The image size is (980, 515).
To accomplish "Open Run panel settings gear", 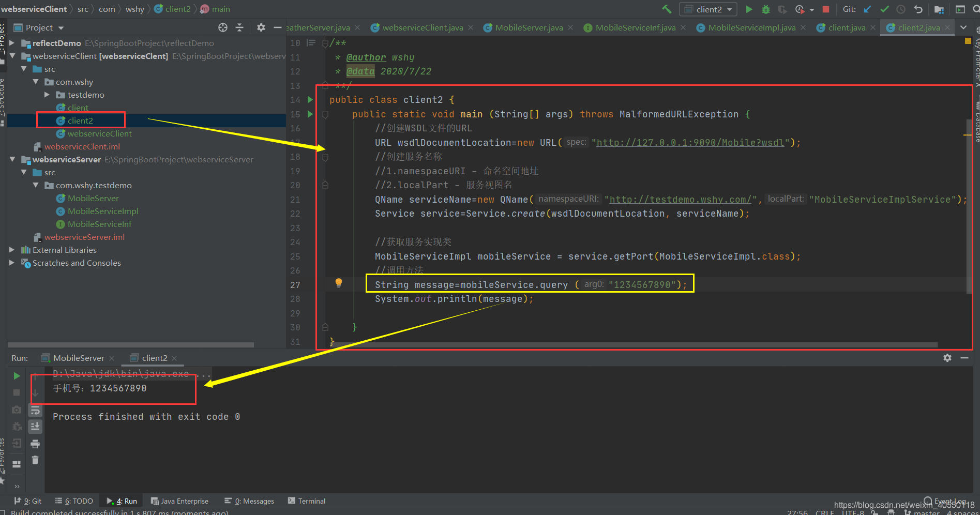I will tap(947, 358).
